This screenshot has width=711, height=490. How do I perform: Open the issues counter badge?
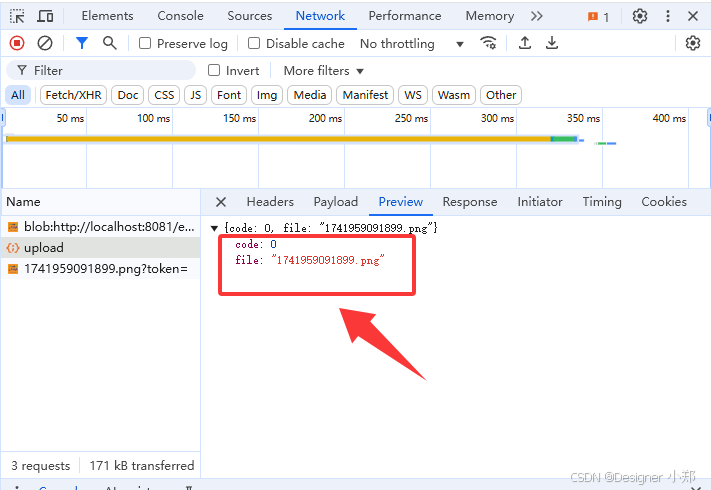(x=598, y=17)
